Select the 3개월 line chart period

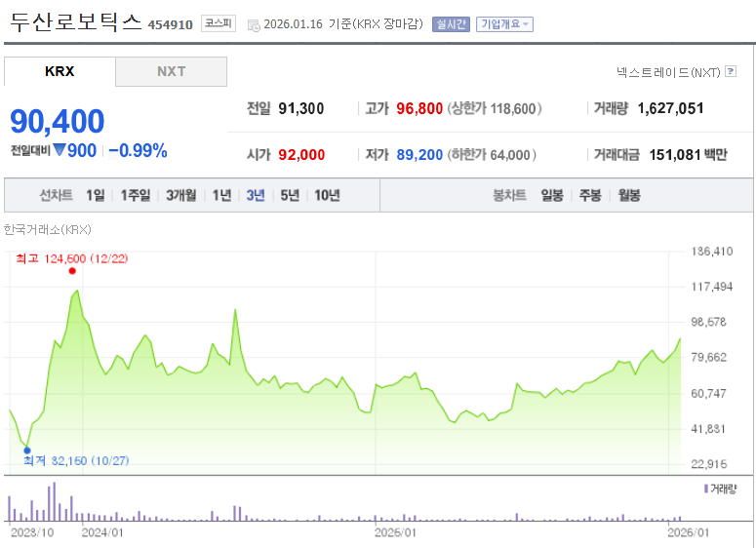pos(180,195)
